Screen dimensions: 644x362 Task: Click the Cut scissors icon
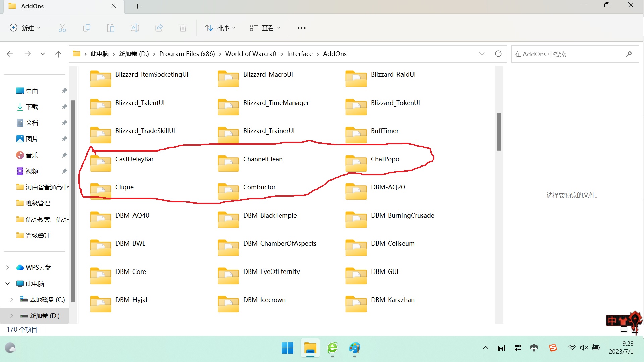pos(62,28)
